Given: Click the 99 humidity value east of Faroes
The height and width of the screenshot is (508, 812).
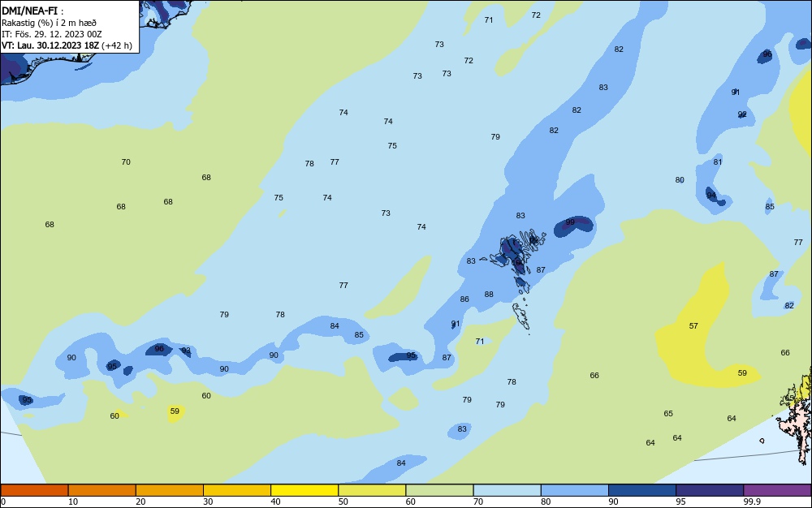Looking at the screenshot, I should (x=570, y=222).
